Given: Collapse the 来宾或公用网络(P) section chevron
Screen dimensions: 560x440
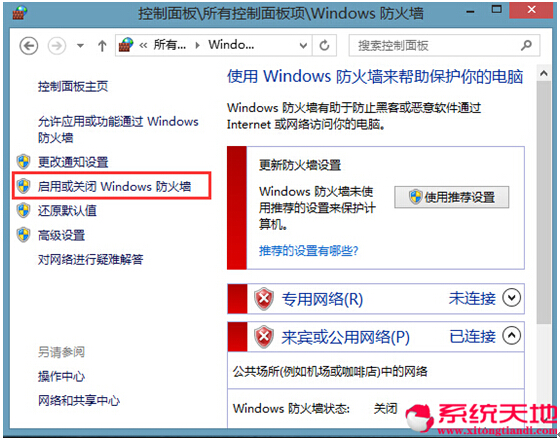Looking at the screenshot, I should [511, 335].
